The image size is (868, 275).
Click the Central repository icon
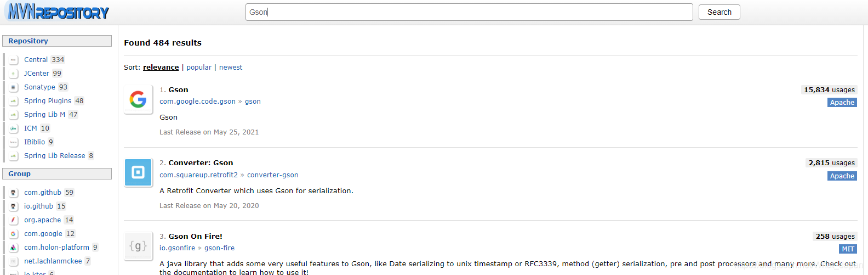pyautogui.click(x=14, y=60)
